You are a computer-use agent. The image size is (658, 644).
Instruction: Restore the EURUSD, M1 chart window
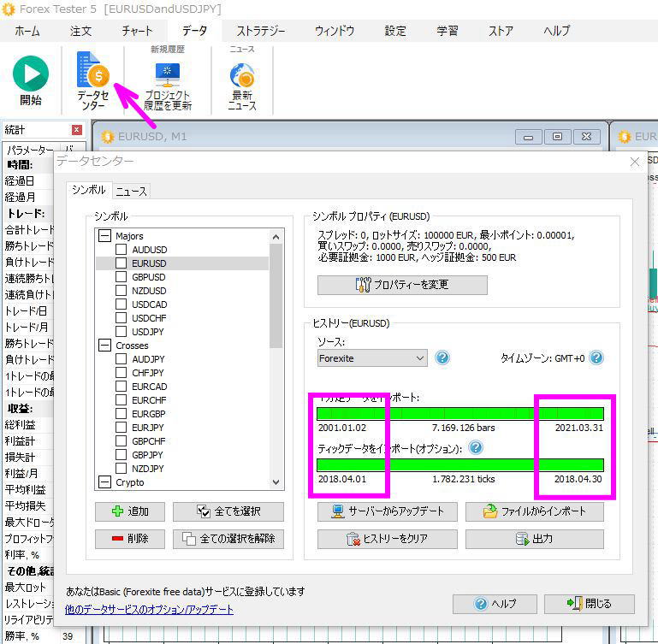coord(557,137)
